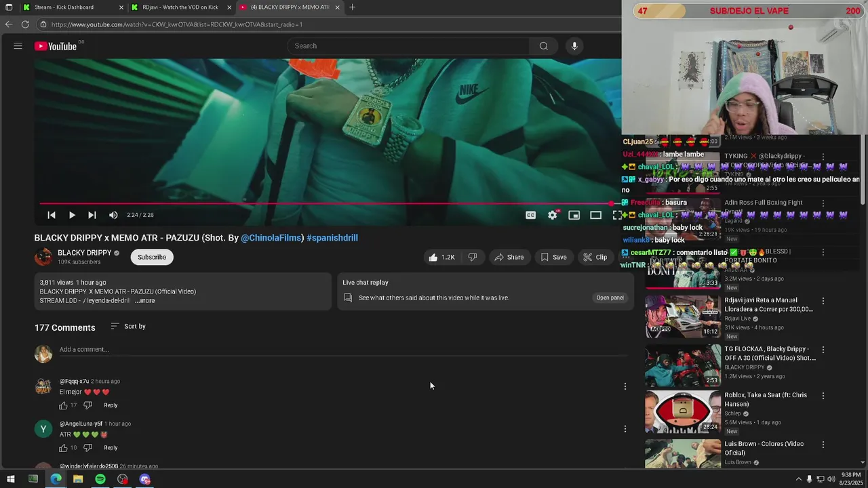Click the YouTube search box
The width and height of the screenshot is (868, 488).
click(x=408, y=46)
